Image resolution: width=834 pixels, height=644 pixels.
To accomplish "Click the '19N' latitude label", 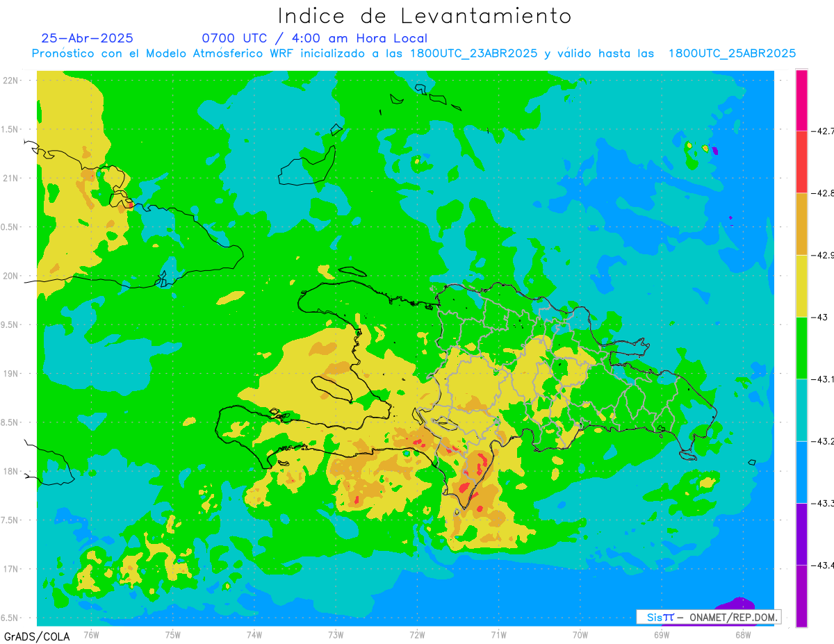I will point(11,373).
